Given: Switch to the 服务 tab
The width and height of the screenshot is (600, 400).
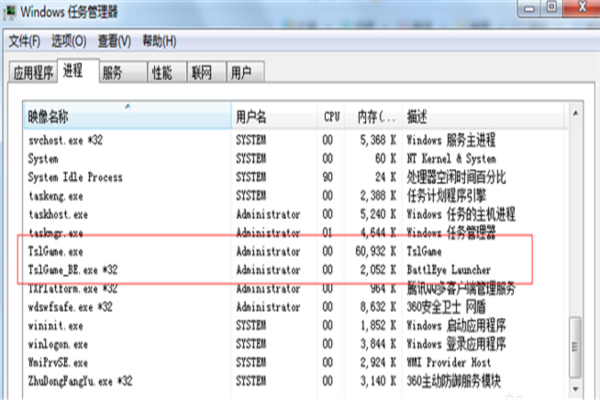Looking at the screenshot, I should [x=112, y=73].
